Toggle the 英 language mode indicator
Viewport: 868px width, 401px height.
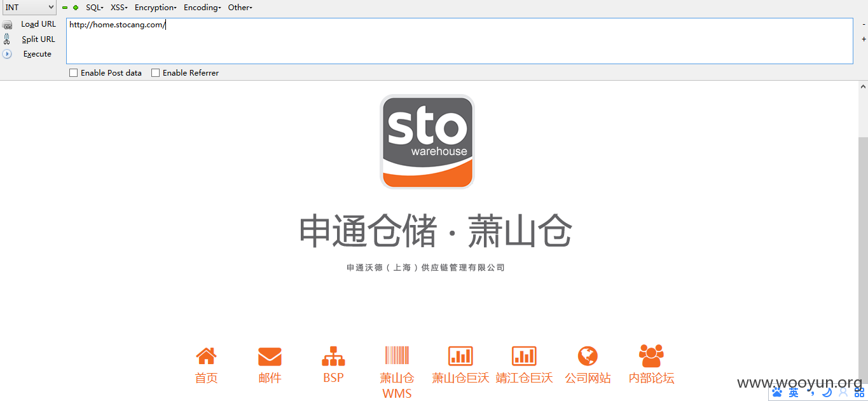coord(794,392)
